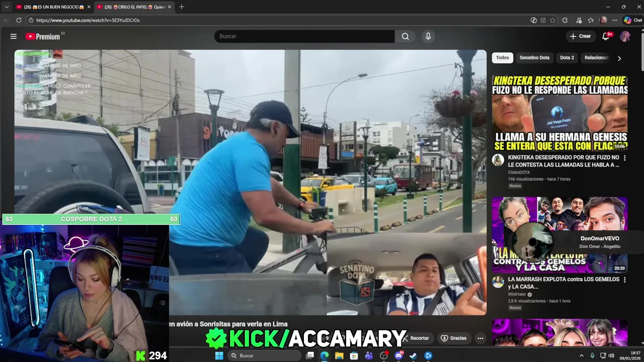Open more actions ellipsis below video
Screen dimensions: 644x362
click(x=480, y=338)
